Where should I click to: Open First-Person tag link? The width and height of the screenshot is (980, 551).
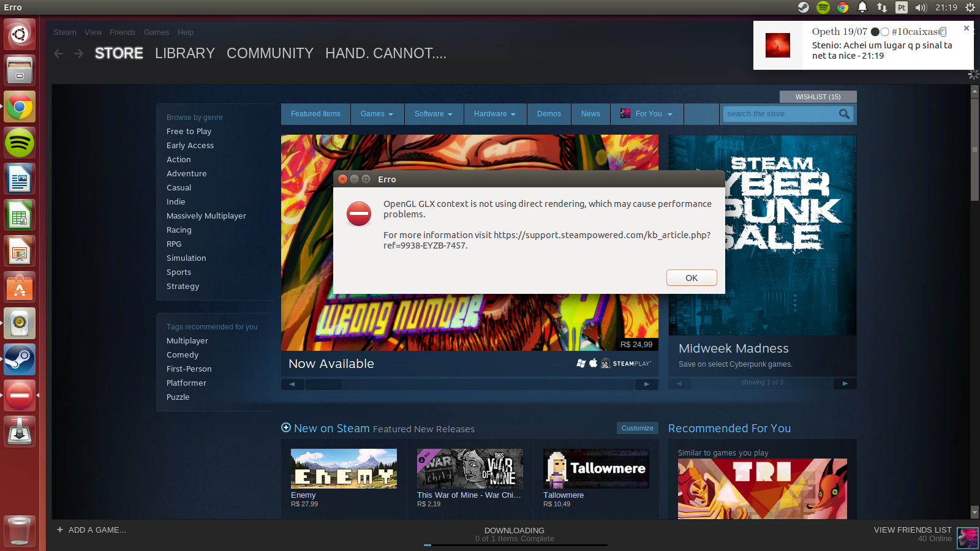(189, 369)
